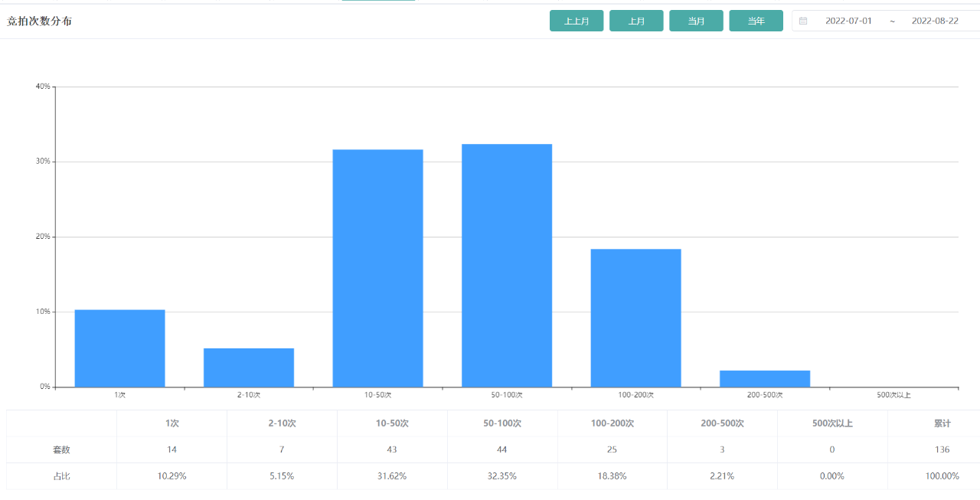Choose the 当年 time range button

pyautogui.click(x=756, y=21)
